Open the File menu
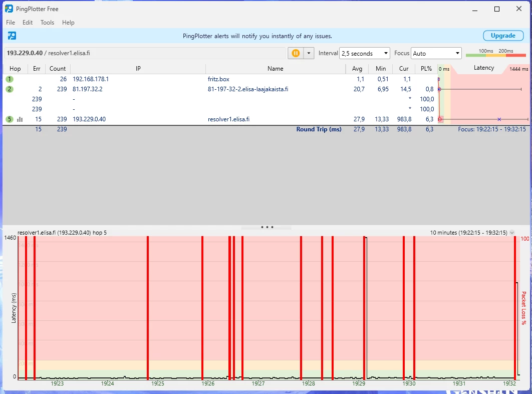532x394 pixels. click(x=11, y=23)
